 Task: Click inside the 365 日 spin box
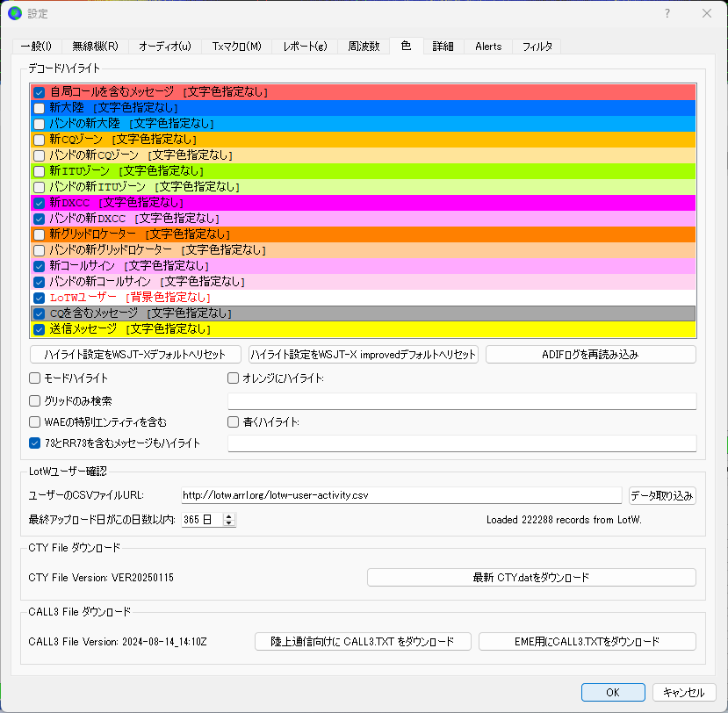[203, 520]
